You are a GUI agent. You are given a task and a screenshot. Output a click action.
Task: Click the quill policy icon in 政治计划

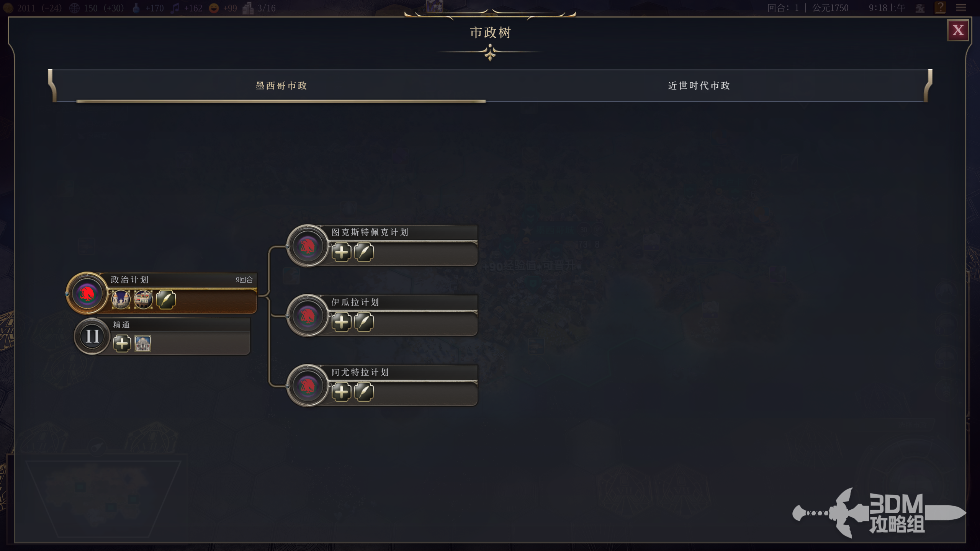pyautogui.click(x=166, y=299)
